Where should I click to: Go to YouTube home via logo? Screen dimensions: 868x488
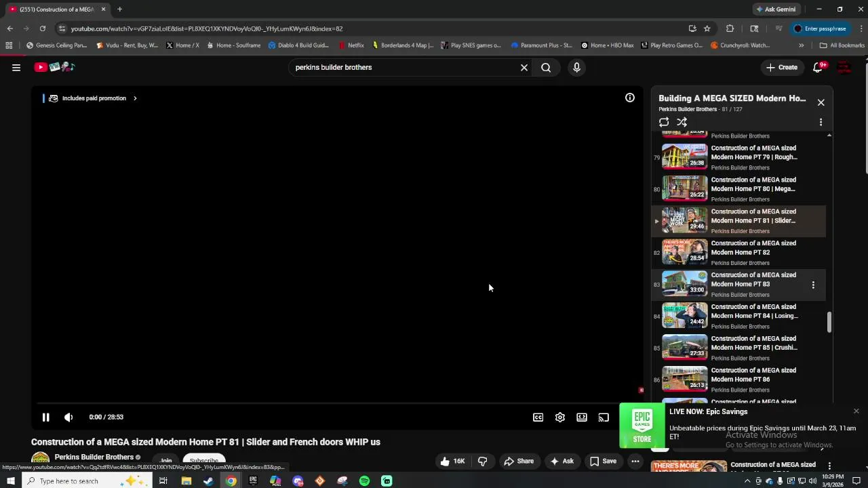[x=54, y=67]
